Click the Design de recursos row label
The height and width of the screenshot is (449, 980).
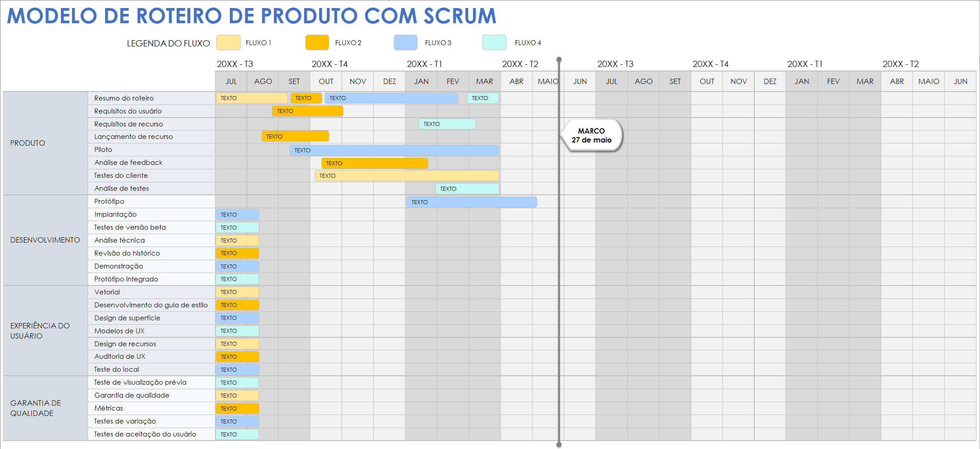click(125, 344)
